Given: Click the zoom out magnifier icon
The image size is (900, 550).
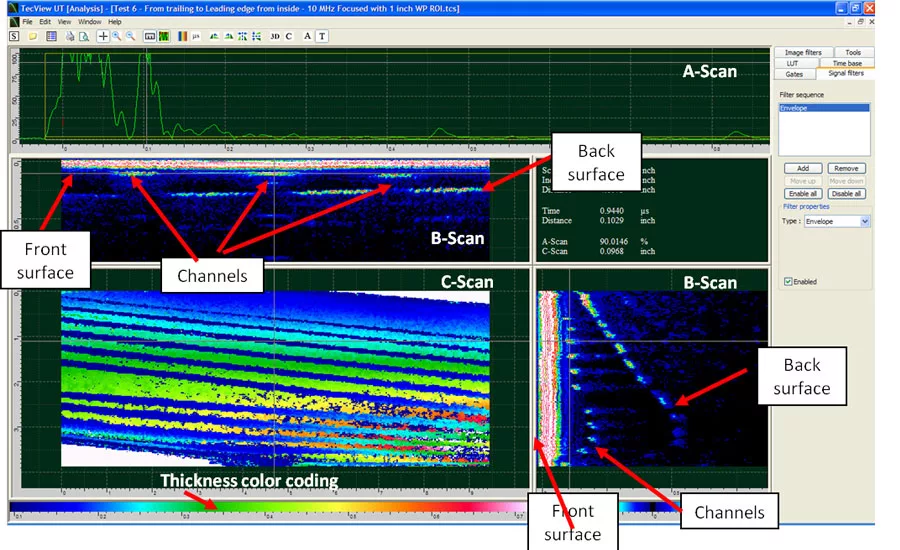Looking at the screenshot, I should click(131, 36).
